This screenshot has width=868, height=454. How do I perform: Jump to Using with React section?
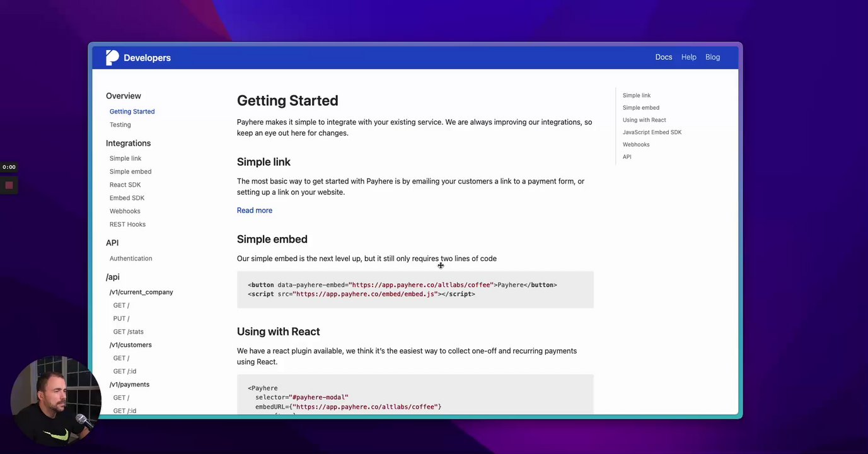(x=644, y=120)
